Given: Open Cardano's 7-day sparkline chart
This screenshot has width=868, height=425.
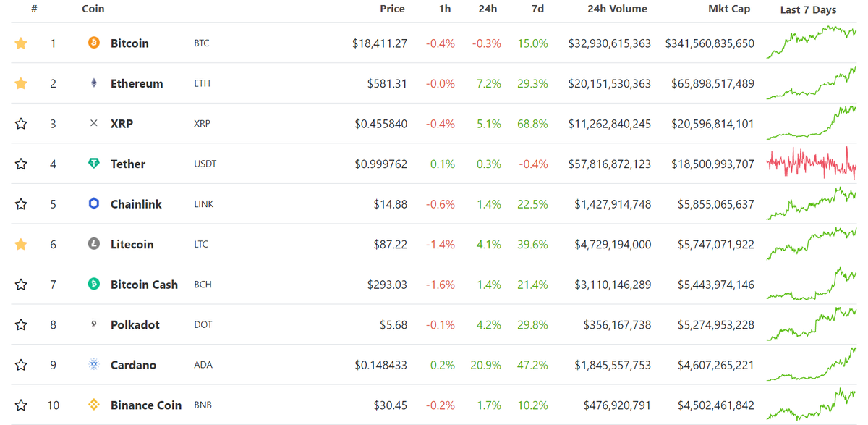Looking at the screenshot, I should pyautogui.click(x=811, y=363).
